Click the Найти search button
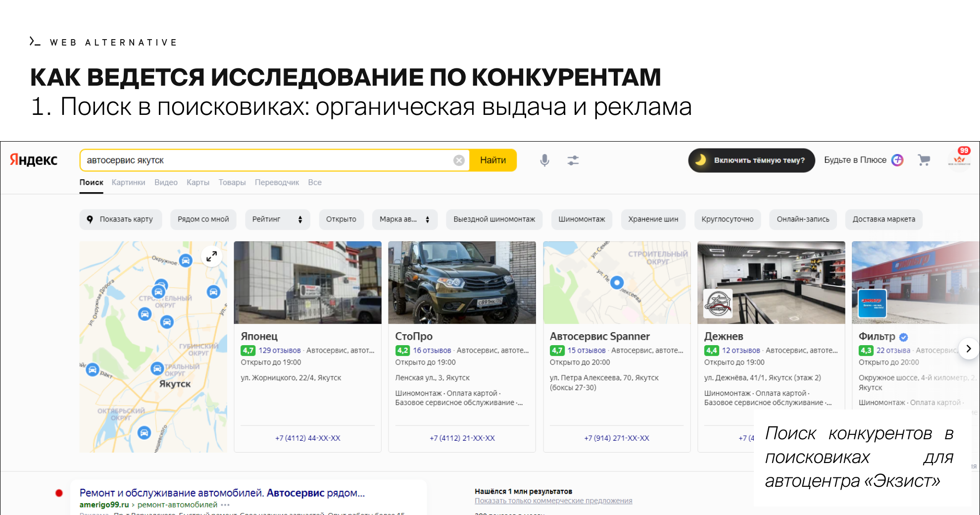 tap(493, 160)
